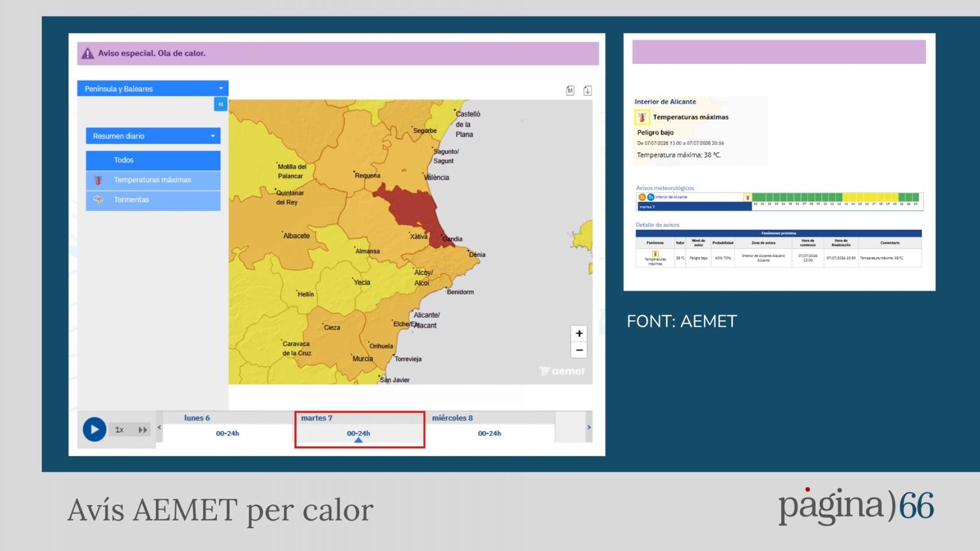Show later days with right timeline arrow
The width and height of the screenshot is (980, 551).
coord(588,427)
